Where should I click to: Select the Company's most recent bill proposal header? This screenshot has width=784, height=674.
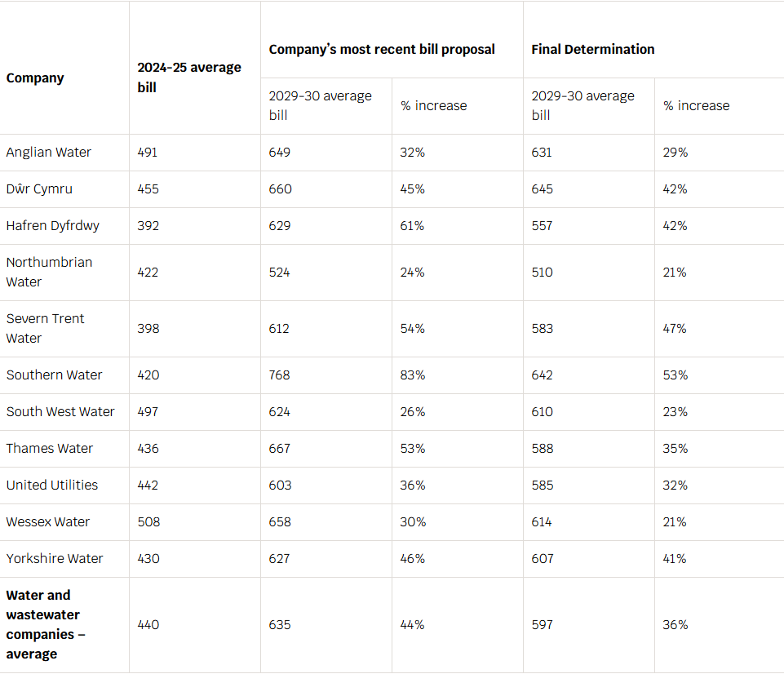pos(382,49)
